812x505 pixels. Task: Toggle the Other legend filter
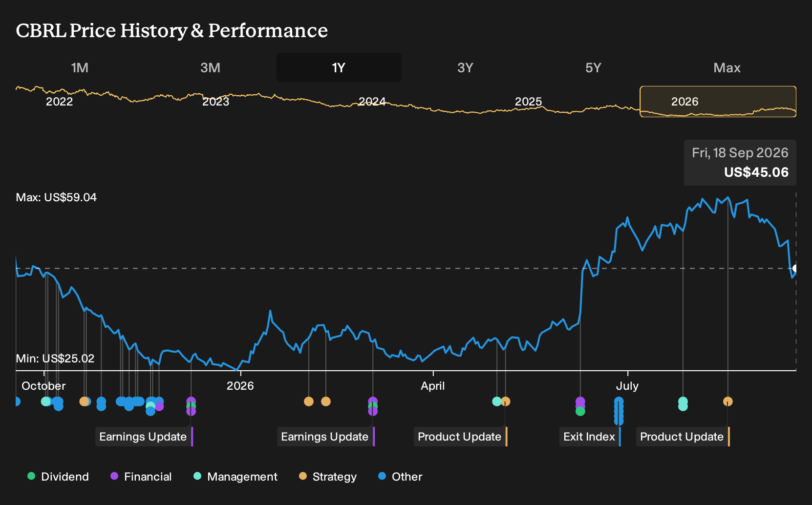tap(400, 477)
